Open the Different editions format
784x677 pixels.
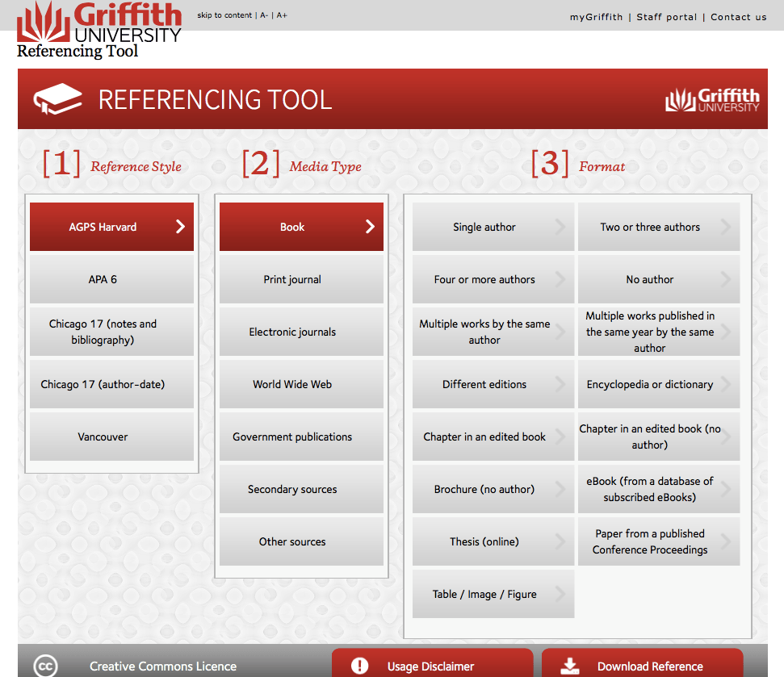pyautogui.click(x=493, y=384)
